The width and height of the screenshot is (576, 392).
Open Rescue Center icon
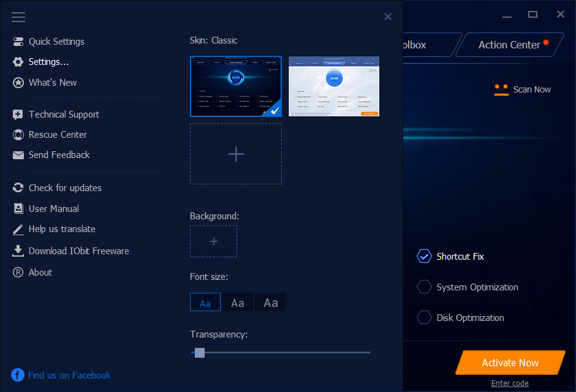click(x=18, y=135)
